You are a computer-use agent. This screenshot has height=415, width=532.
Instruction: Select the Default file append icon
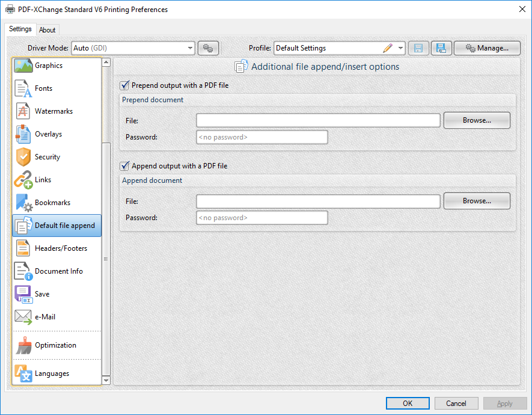(23, 226)
